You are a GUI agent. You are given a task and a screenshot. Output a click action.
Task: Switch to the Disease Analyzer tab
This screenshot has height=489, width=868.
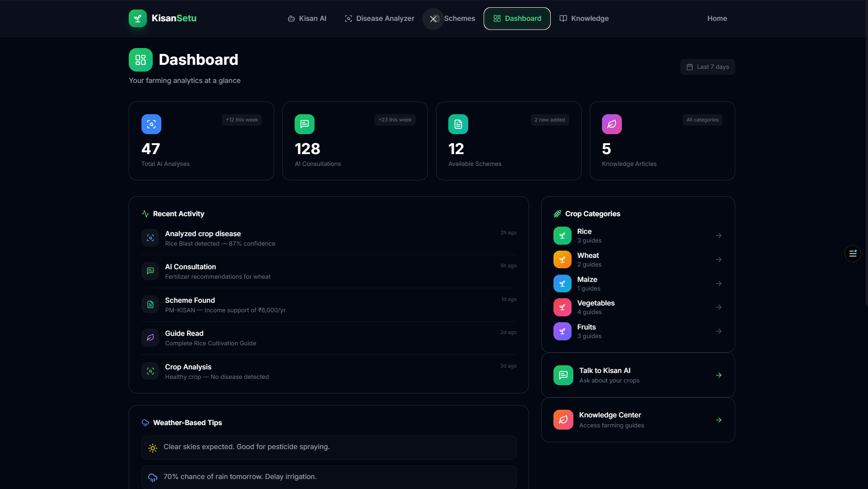point(379,19)
